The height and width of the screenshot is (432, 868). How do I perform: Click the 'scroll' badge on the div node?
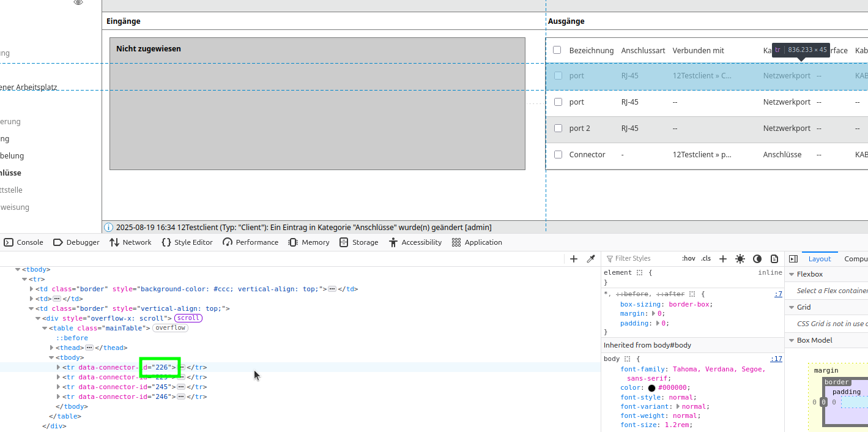coord(188,318)
